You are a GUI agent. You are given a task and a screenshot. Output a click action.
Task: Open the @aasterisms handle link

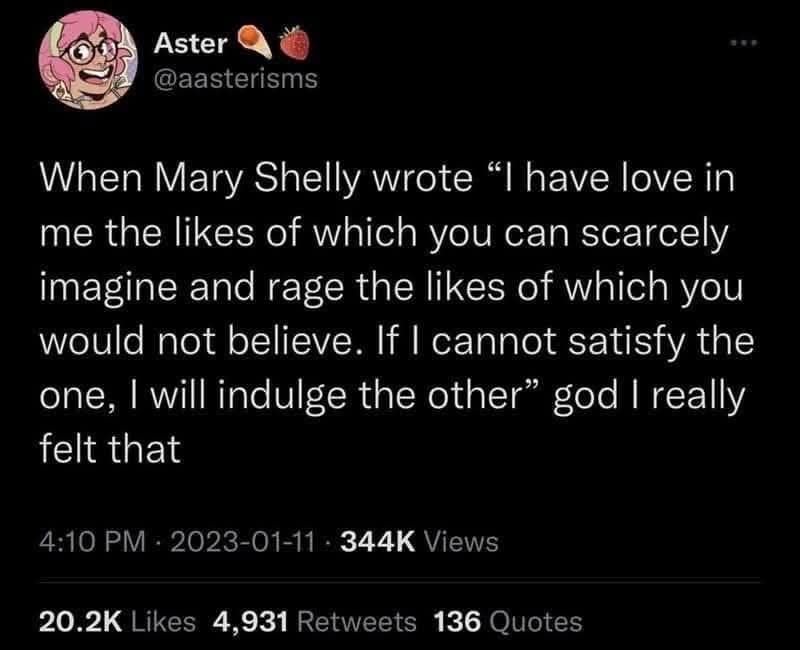click(235, 79)
